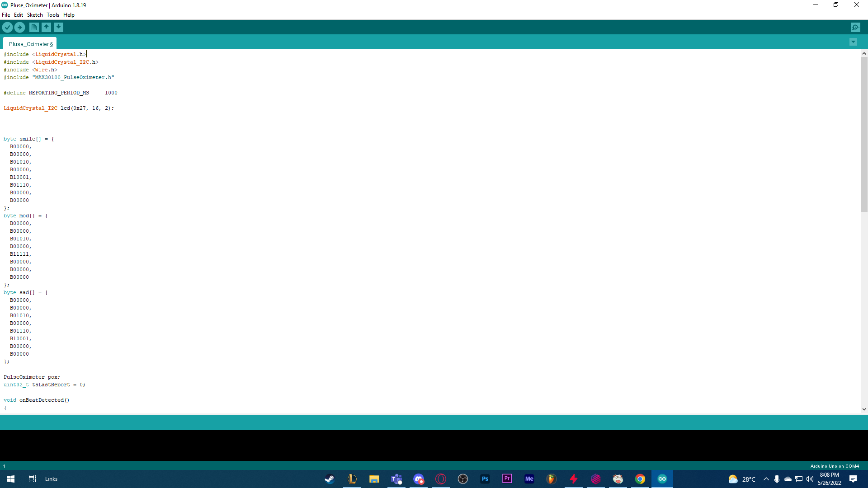868x488 pixels.
Task: Click the byte sad[] array declaration
Action: click(x=26, y=292)
